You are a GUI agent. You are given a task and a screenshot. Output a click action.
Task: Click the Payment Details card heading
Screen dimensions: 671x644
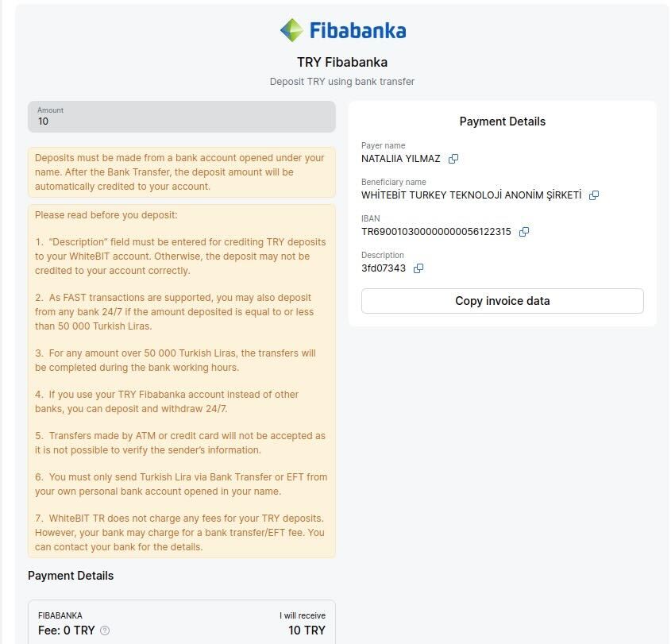tap(503, 121)
